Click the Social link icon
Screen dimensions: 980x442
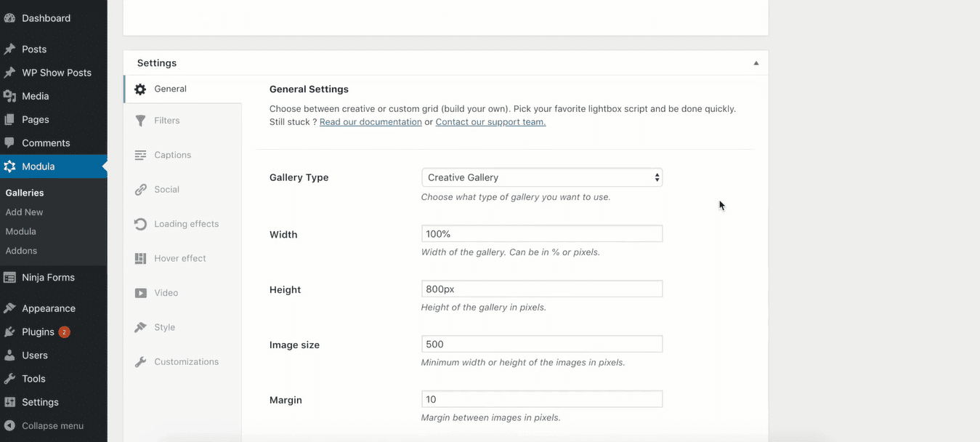(x=140, y=190)
